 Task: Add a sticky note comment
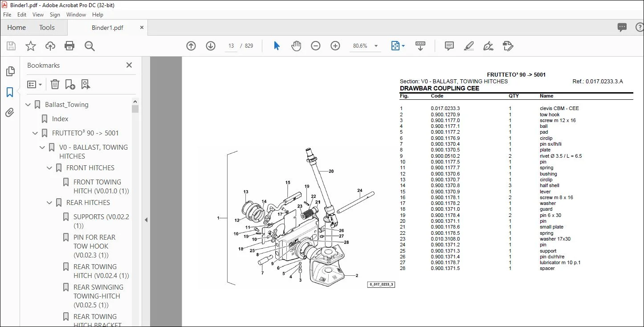pyautogui.click(x=449, y=46)
